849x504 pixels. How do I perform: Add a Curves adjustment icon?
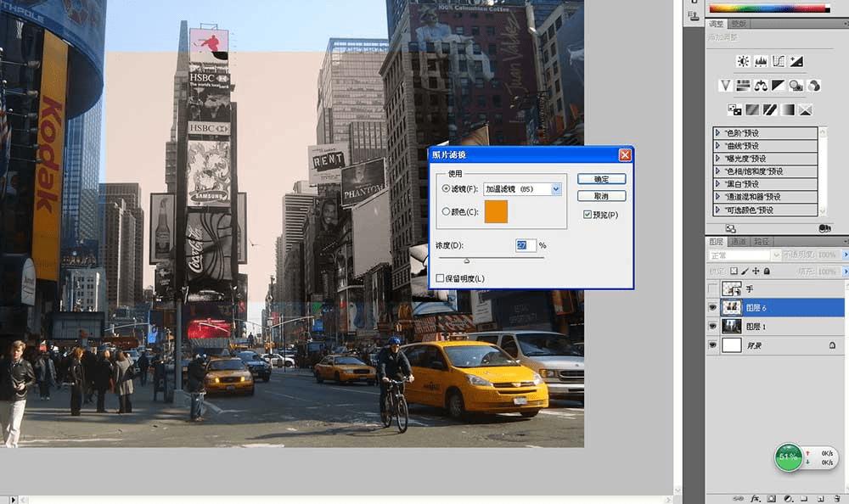pyautogui.click(x=779, y=61)
